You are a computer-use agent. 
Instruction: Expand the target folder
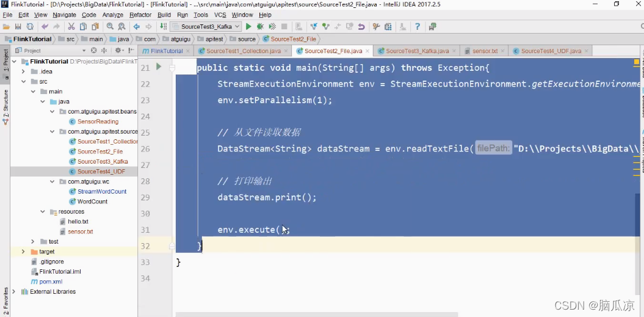(24, 251)
